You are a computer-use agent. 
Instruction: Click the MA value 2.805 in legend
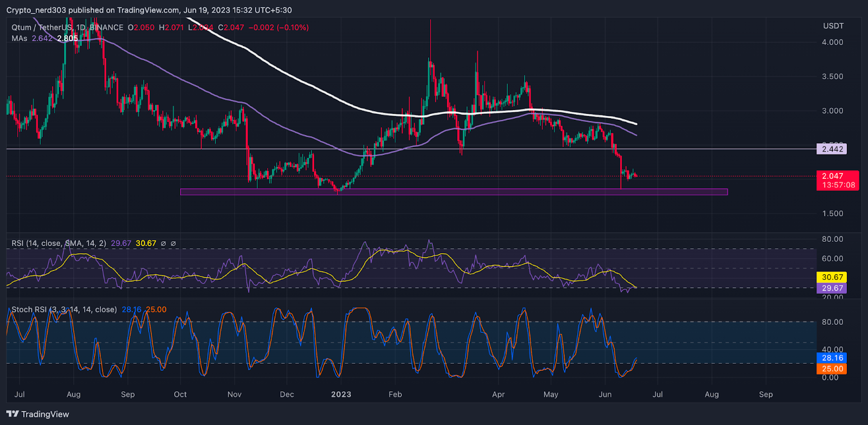(x=68, y=38)
